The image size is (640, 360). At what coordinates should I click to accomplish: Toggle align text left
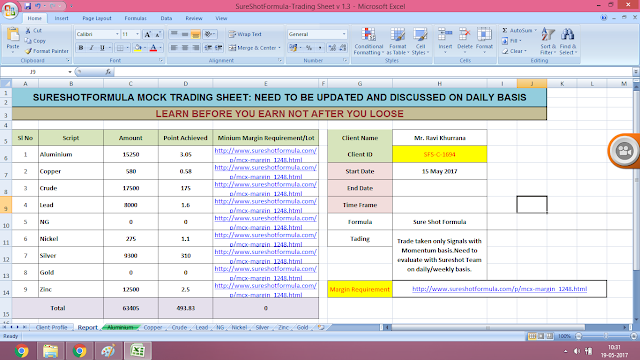174,48
